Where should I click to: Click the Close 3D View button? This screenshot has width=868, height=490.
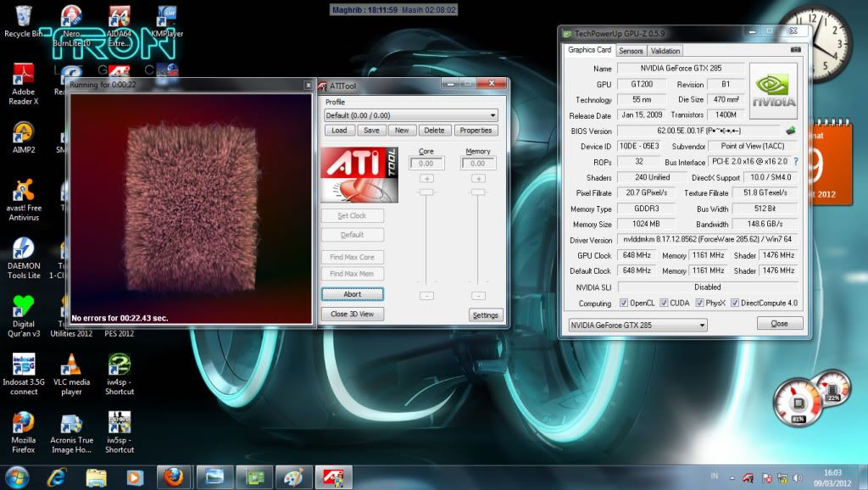pyautogui.click(x=352, y=314)
